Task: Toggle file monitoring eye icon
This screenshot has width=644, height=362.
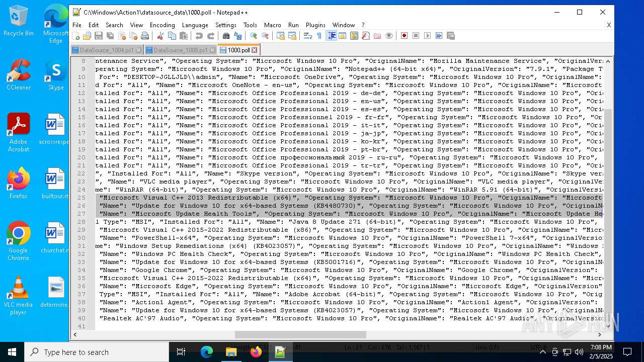Action: pos(389,36)
